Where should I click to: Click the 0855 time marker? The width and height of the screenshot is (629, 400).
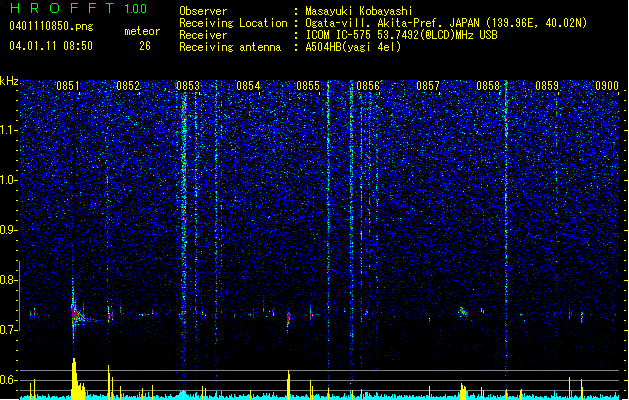pyautogui.click(x=308, y=86)
